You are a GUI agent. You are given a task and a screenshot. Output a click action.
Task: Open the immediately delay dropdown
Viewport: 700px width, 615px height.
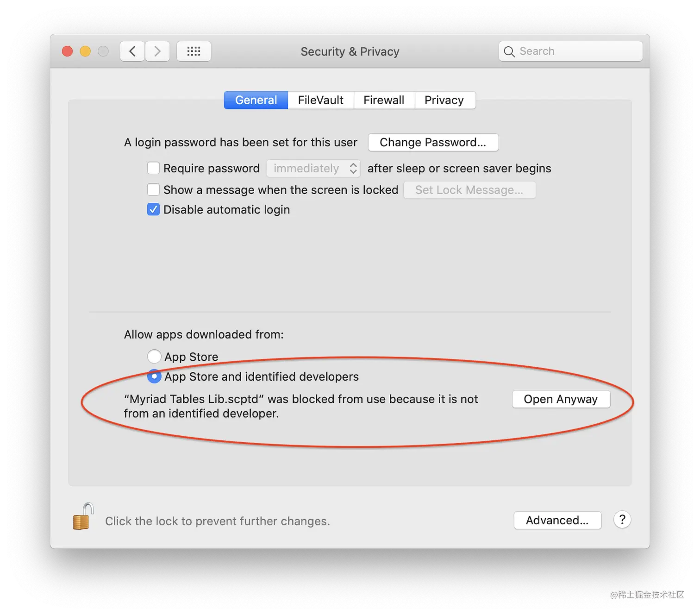[313, 168]
